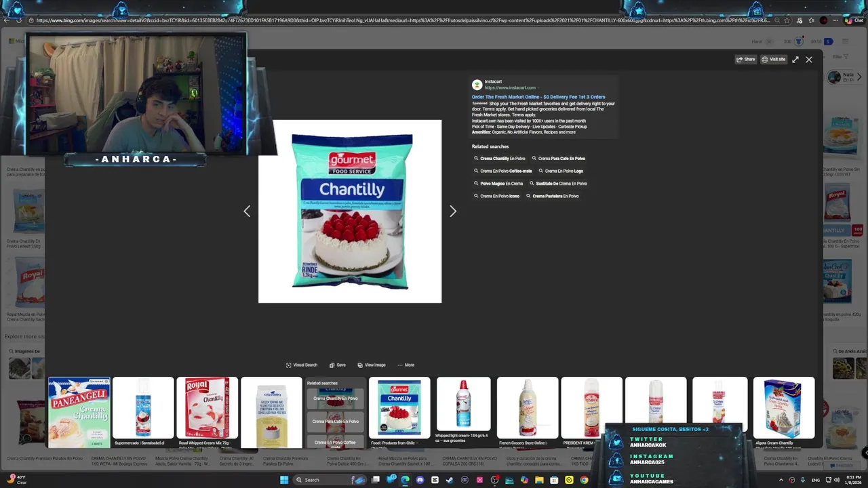Open the weather widget showing 40°F
Viewport: 868px width, 488px height.
click(x=17, y=480)
